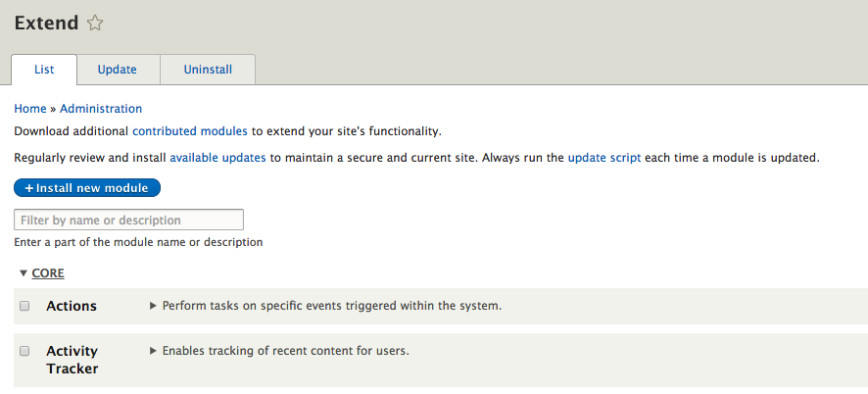This screenshot has height=394, width=868.
Task: Follow the Home breadcrumb link
Action: point(30,109)
